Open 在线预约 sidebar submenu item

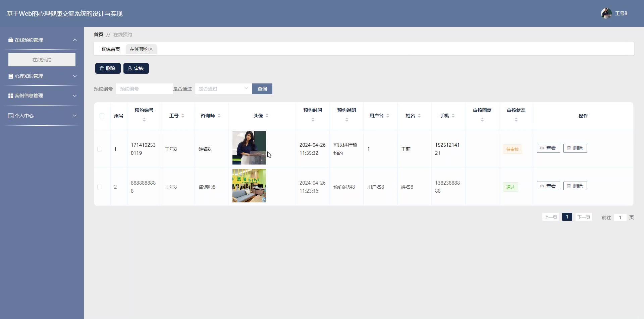pyautogui.click(x=42, y=60)
